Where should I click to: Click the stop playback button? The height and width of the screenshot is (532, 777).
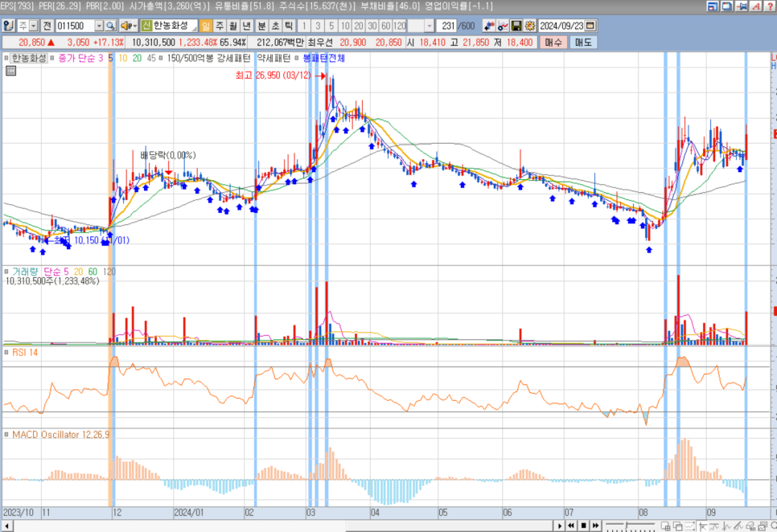tap(584, 526)
